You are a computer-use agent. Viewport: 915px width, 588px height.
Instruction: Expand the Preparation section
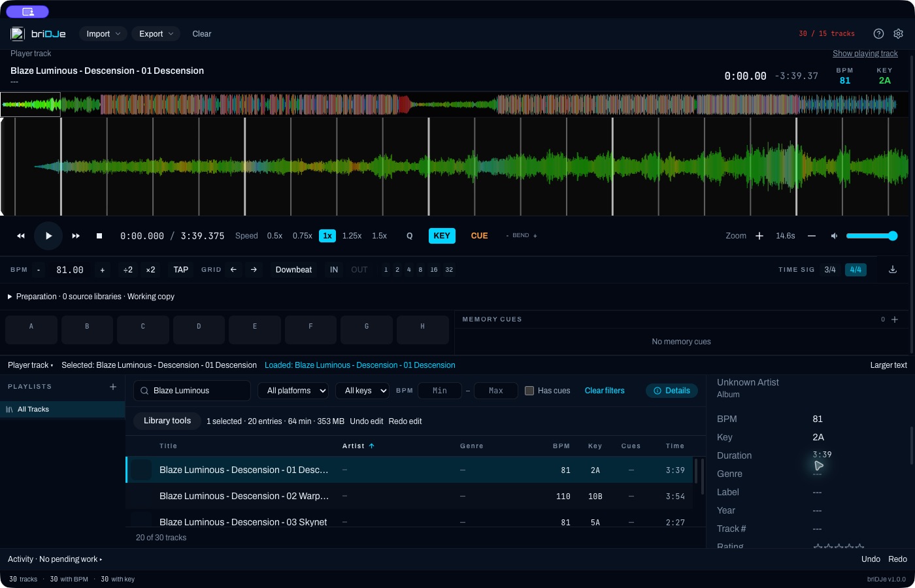pyautogui.click(x=91, y=297)
